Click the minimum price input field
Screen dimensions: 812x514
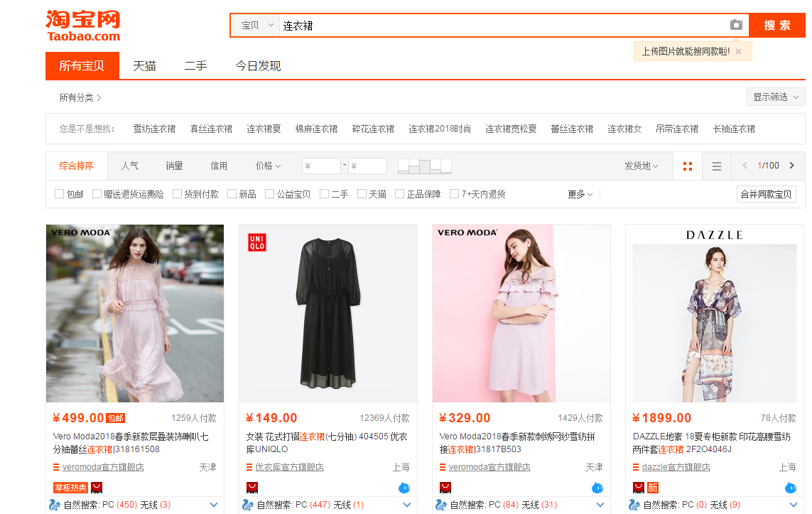pos(321,166)
